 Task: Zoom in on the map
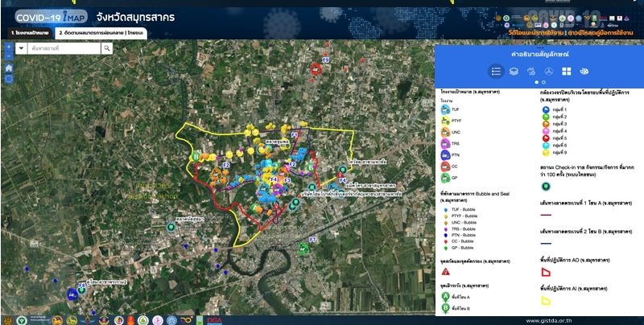9,47
